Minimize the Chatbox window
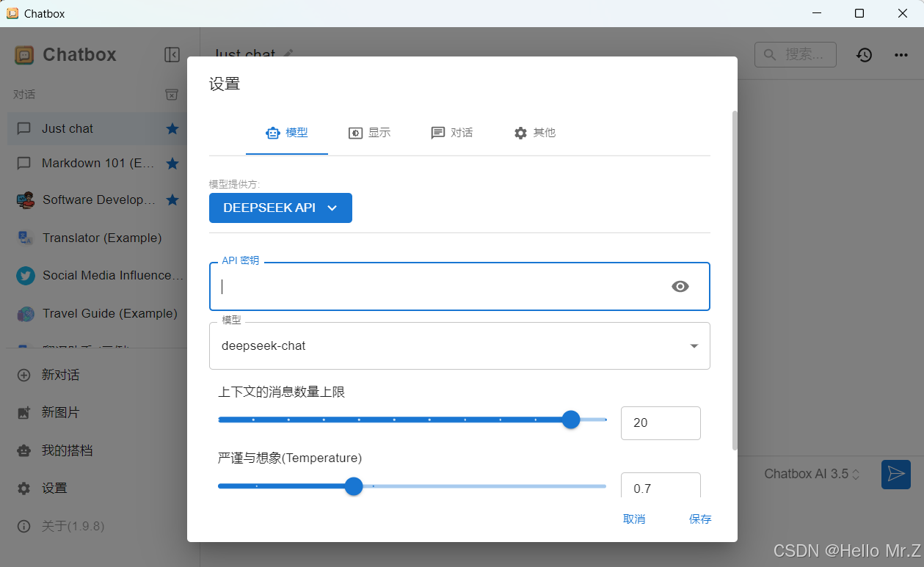 click(817, 13)
